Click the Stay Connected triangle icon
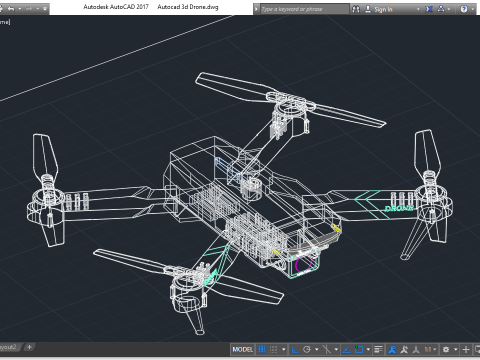Viewport: 480px width, 360px height. coord(441,9)
